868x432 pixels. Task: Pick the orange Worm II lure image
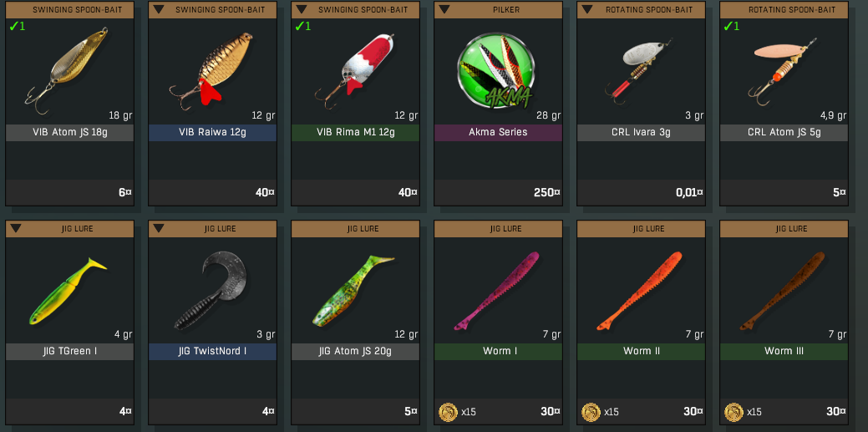pos(639,291)
